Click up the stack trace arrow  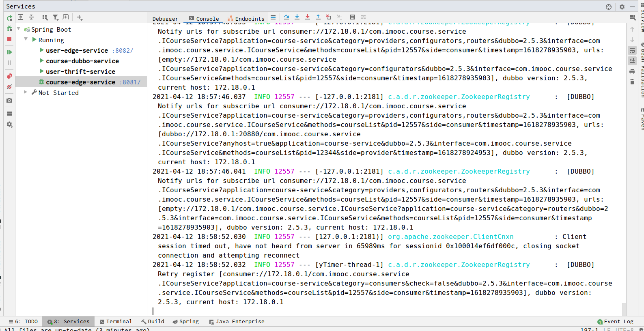[x=632, y=29]
